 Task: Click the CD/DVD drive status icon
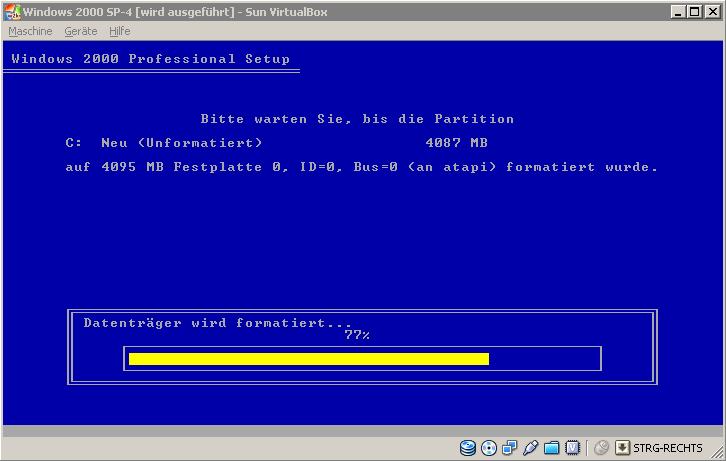point(489,448)
